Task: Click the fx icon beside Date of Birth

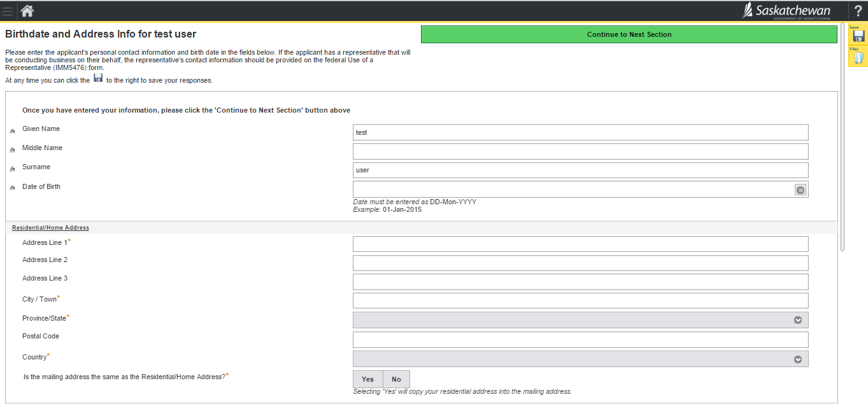Action: click(x=12, y=188)
